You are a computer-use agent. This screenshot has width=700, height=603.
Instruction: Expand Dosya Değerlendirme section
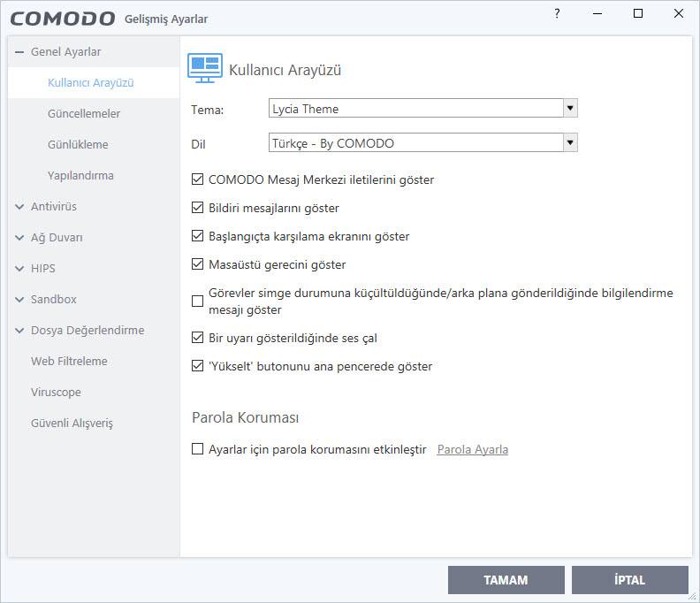point(19,331)
